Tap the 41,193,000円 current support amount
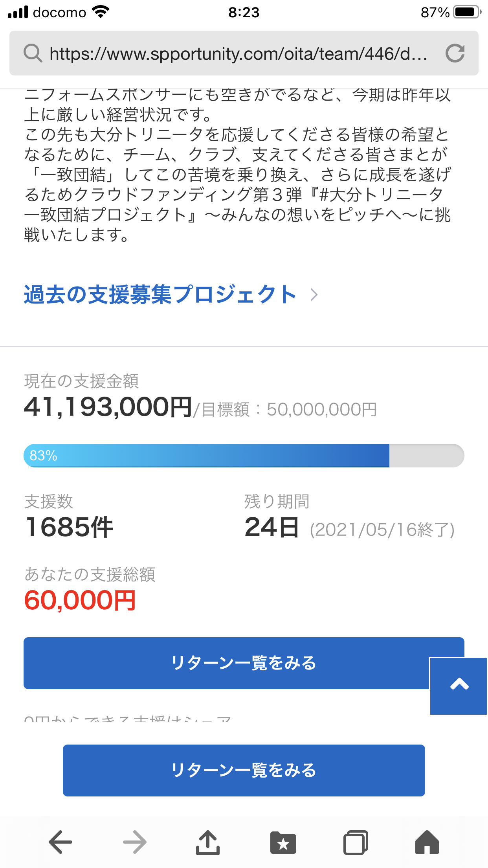The image size is (488, 868). pyautogui.click(x=108, y=407)
